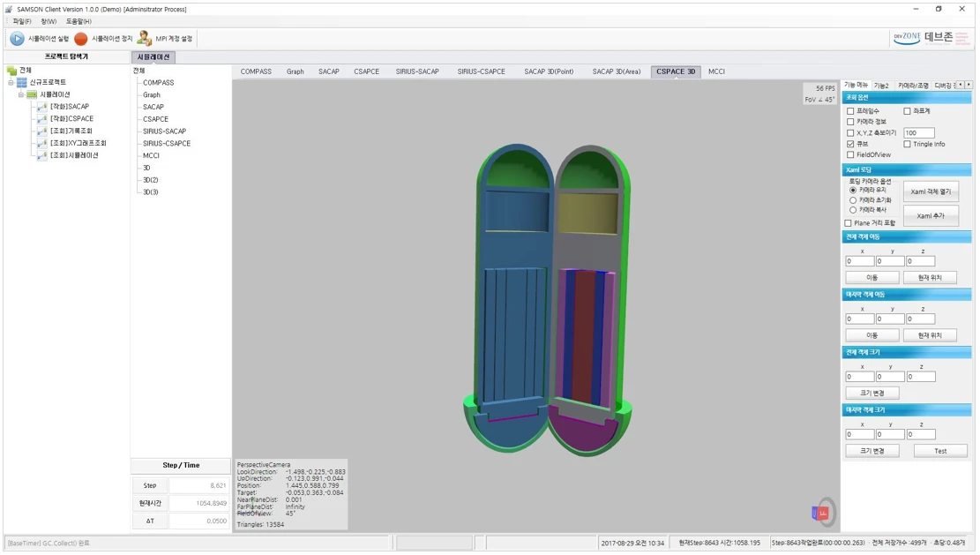Collapse the 시뮬레이션 tree node
The image size is (980, 555).
[x=20, y=94]
